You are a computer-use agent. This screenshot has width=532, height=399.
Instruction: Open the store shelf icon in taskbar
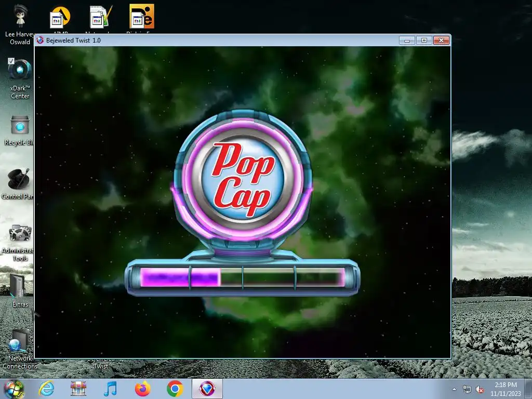coord(78,389)
